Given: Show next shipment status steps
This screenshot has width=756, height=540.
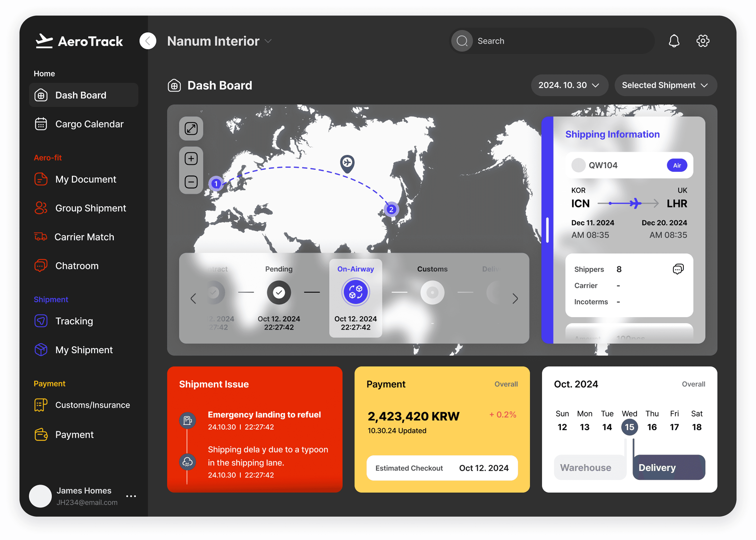Looking at the screenshot, I should coord(515,299).
